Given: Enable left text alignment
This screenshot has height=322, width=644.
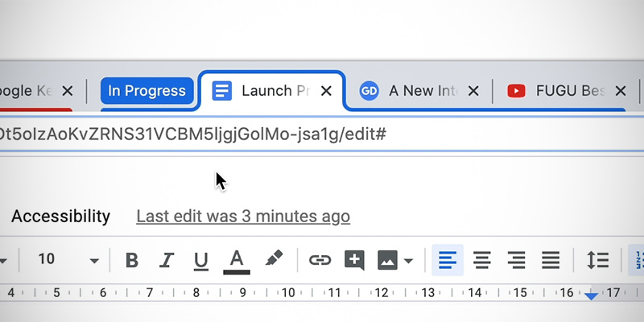Looking at the screenshot, I should (x=448, y=260).
